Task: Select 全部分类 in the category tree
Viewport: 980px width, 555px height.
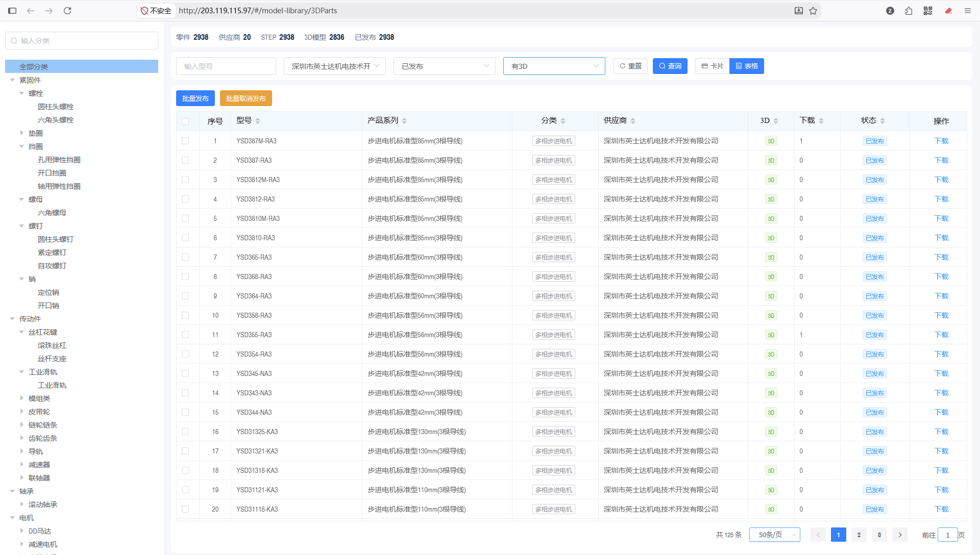Action: 82,67
